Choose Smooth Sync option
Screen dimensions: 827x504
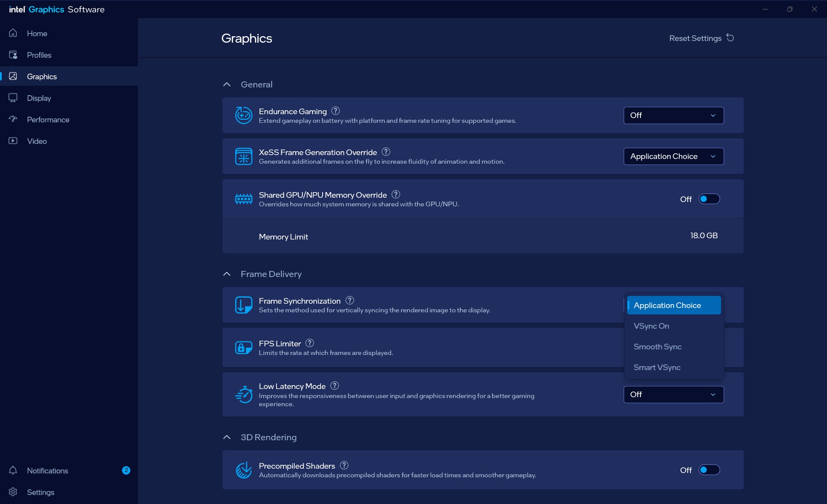point(674,347)
